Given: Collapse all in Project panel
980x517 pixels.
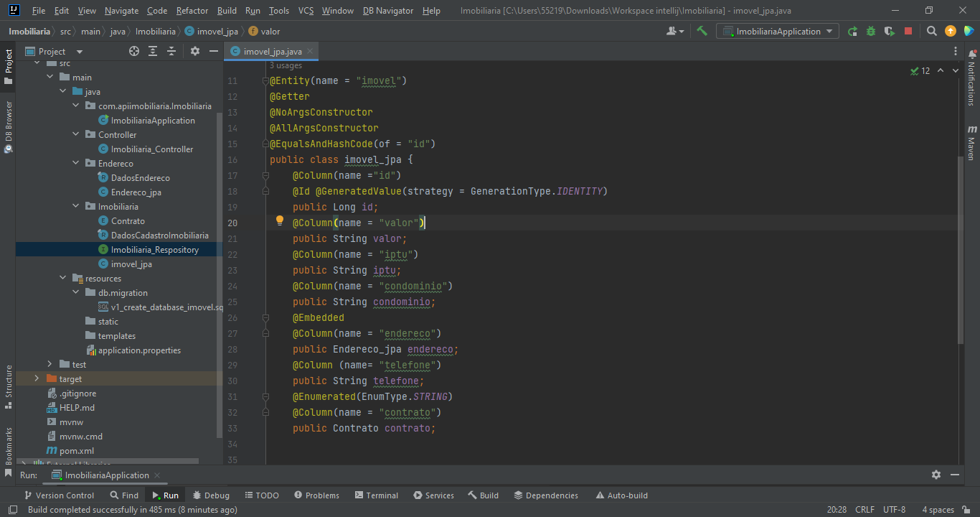Looking at the screenshot, I should click(x=171, y=51).
